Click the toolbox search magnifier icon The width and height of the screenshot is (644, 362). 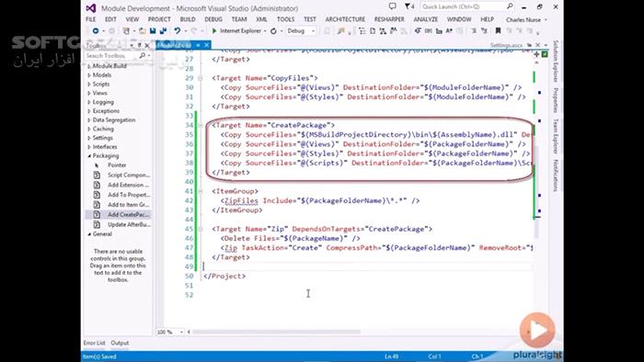point(142,55)
